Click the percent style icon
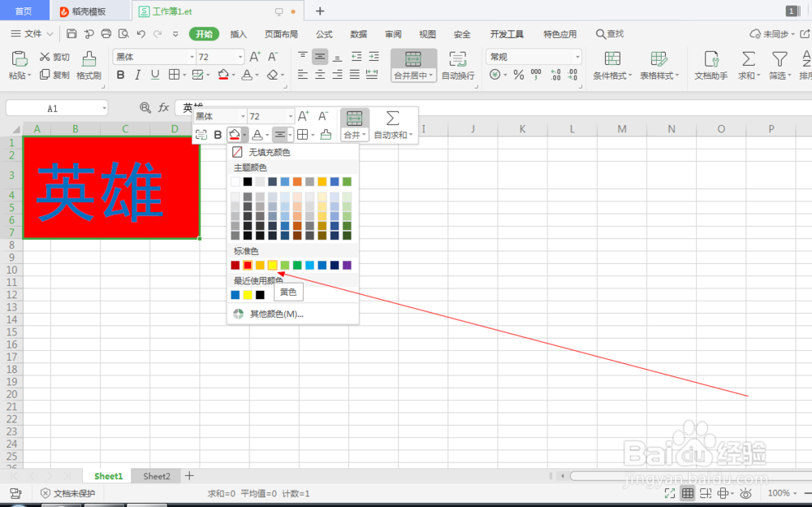The height and width of the screenshot is (507, 812). (x=518, y=75)
